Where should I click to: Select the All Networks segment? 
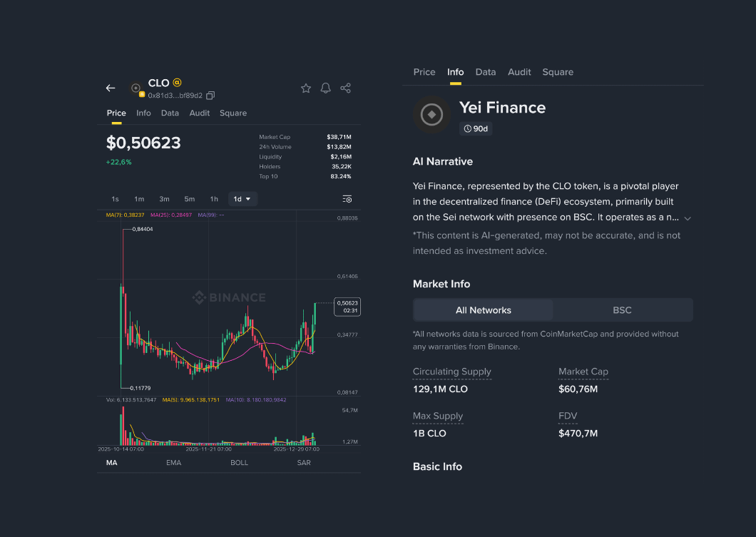[483, 310]
